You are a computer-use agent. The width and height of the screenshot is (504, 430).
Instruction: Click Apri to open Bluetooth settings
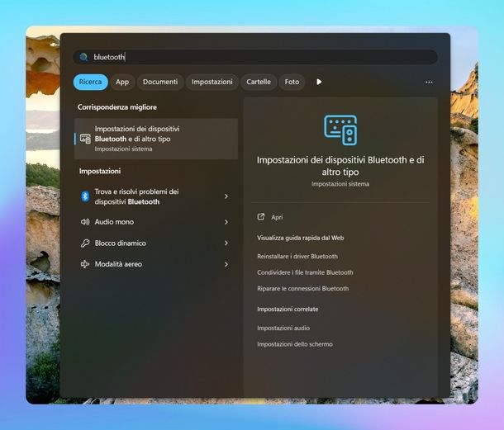click(277, 217)
